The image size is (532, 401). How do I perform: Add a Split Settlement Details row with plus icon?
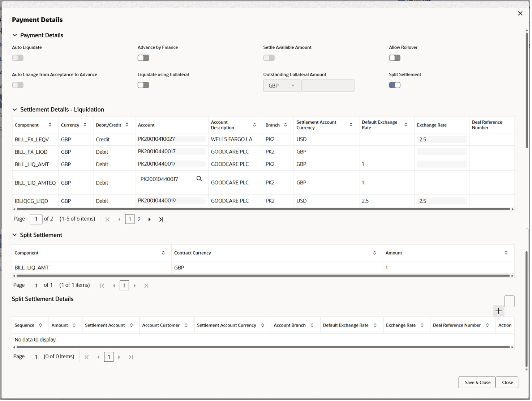tap(498, 311)
